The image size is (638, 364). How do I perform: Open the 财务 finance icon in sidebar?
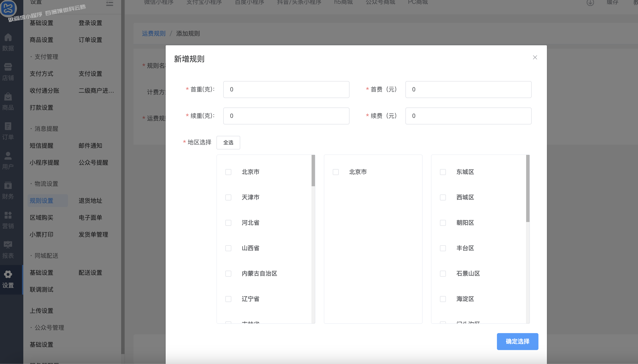(x=8, y=186)
